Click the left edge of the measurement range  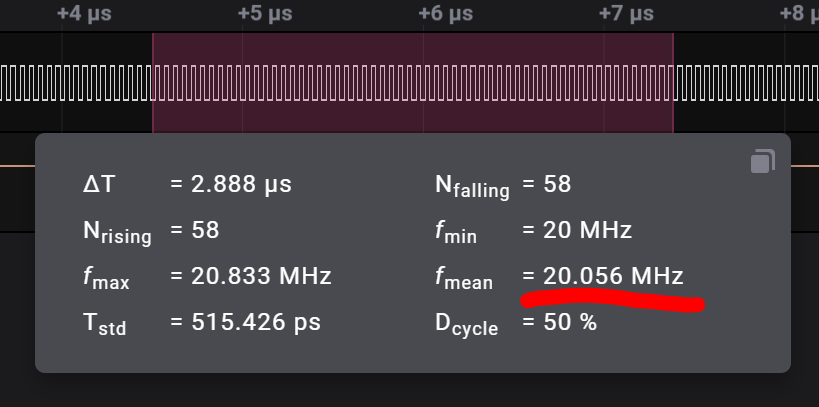153,83
